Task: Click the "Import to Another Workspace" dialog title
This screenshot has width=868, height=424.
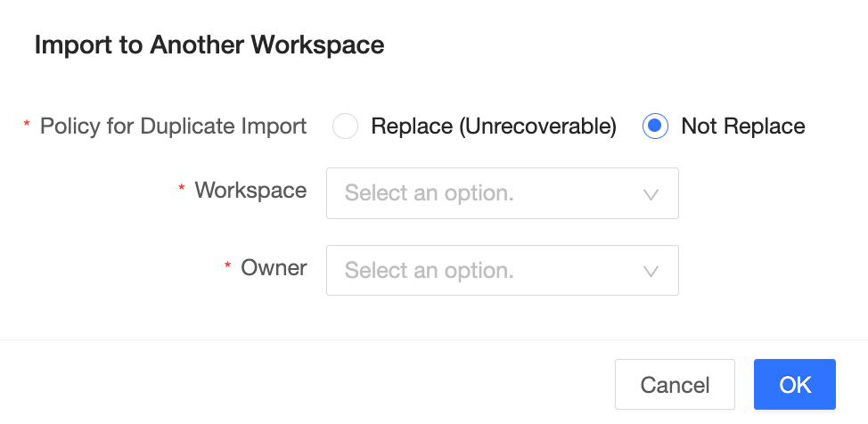Action: coord(209,45)
